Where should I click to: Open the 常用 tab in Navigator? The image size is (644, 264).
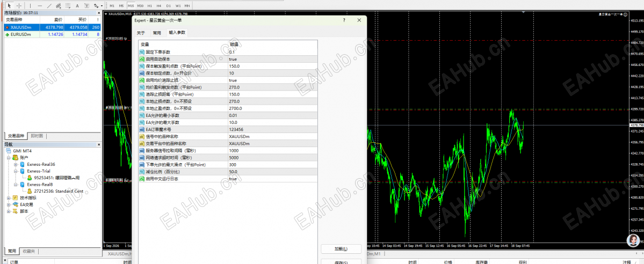coord(11,251)
